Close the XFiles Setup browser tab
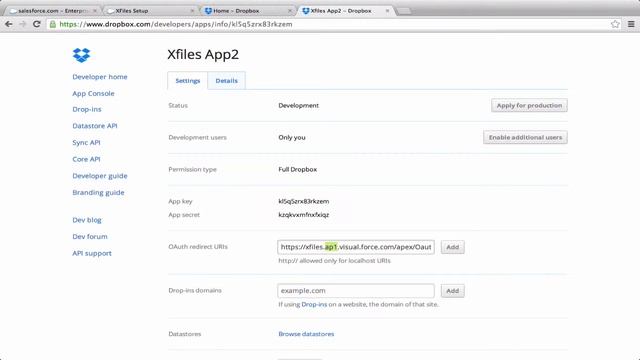Image resolution: width=640 pixels, height=360 pixels. click(192, 11)
